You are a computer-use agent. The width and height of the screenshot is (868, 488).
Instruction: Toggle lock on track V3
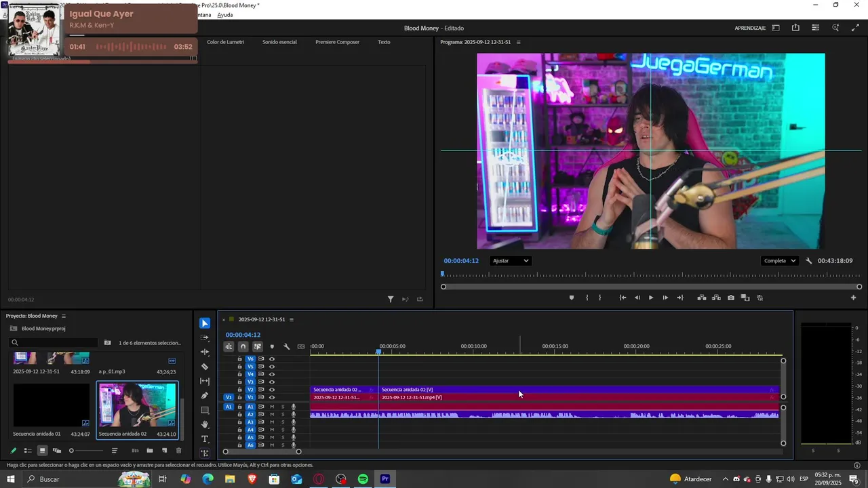239,382
